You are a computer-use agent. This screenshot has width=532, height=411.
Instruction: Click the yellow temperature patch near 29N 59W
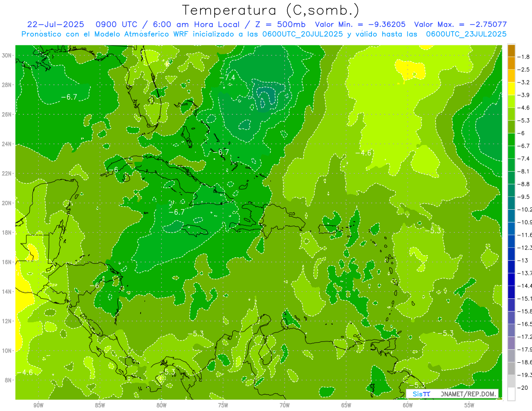tap(411, 69)
